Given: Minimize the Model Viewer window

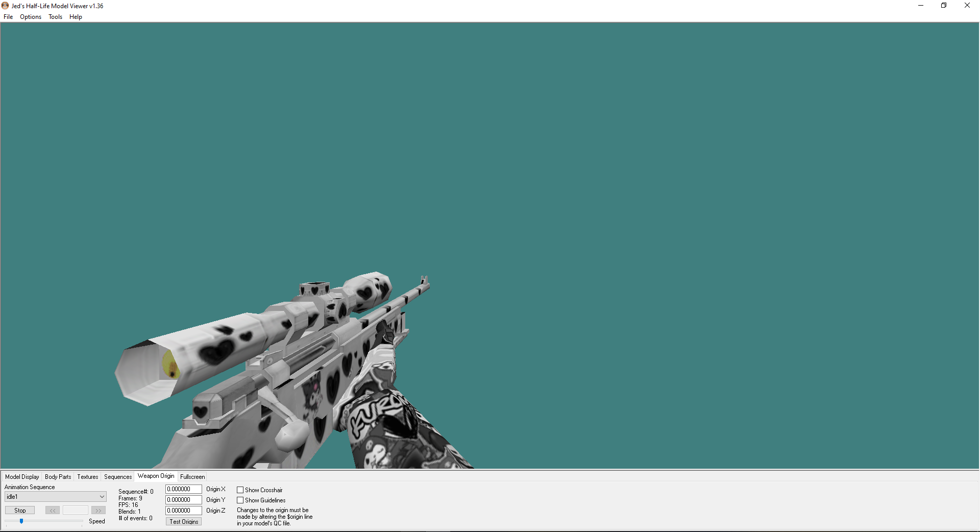Looking at the screenshot, I should coord(921,6).
